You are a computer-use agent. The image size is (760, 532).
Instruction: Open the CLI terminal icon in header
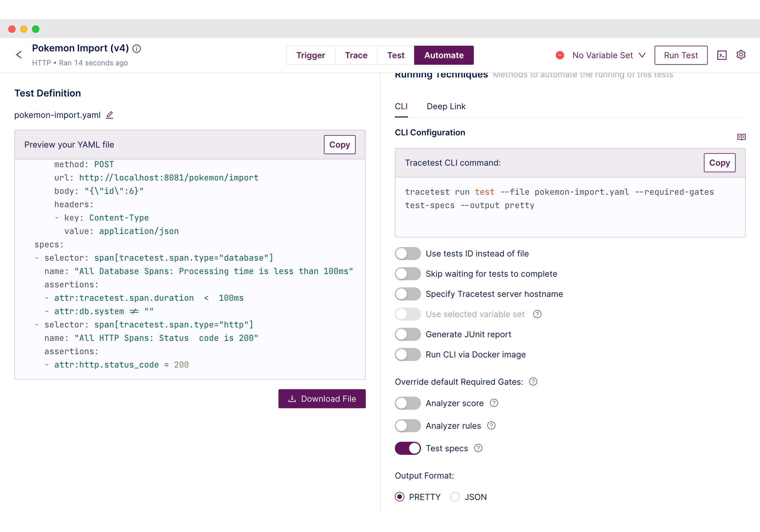(x=722, y=55)
